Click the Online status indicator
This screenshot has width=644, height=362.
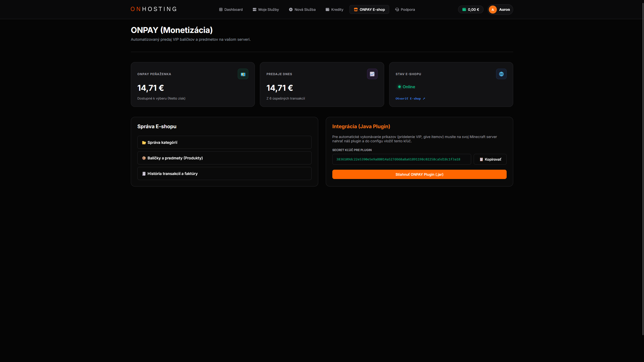click(407, 87)
